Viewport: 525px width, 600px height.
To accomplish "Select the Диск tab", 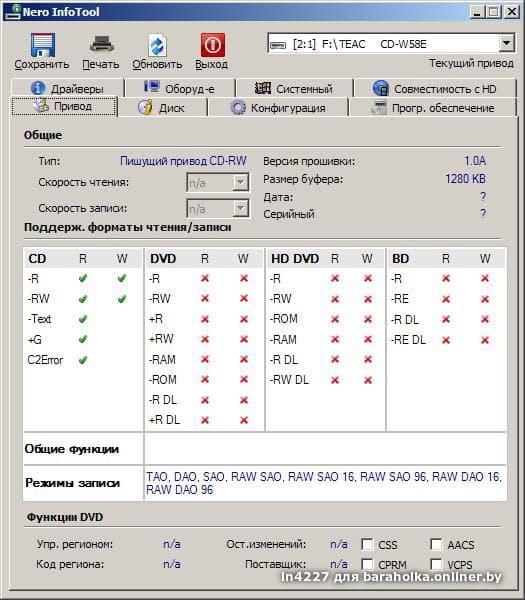I will point(163,108).
